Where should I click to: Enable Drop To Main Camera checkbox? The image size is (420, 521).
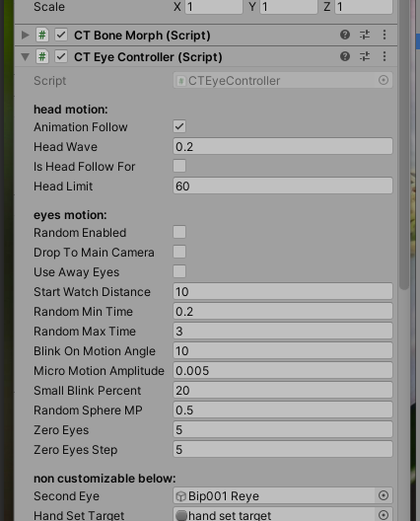click(179, 252)
